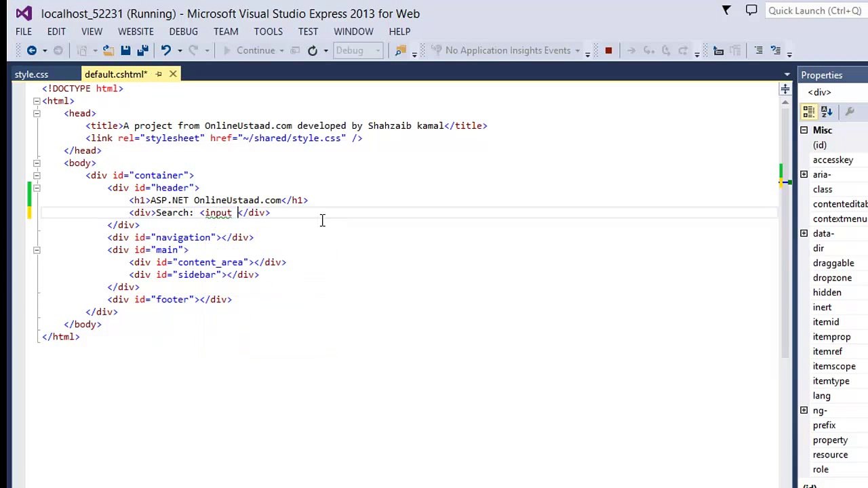The width and height of the screenshot is (868, 488).
Task: Pin the default.cshtml tab
Action: [x=159, y=74]
